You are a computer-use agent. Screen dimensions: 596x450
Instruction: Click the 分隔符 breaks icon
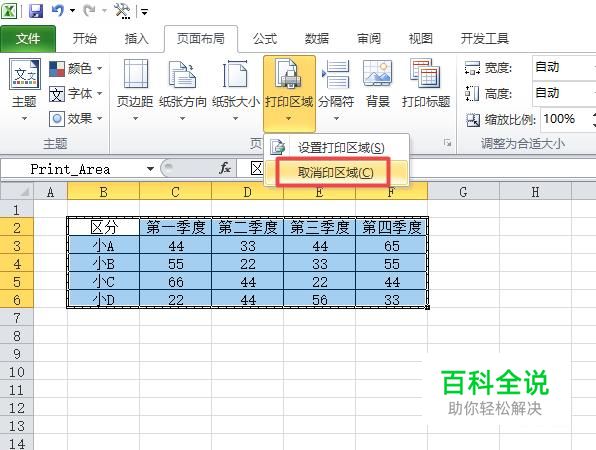coord(336,90)
